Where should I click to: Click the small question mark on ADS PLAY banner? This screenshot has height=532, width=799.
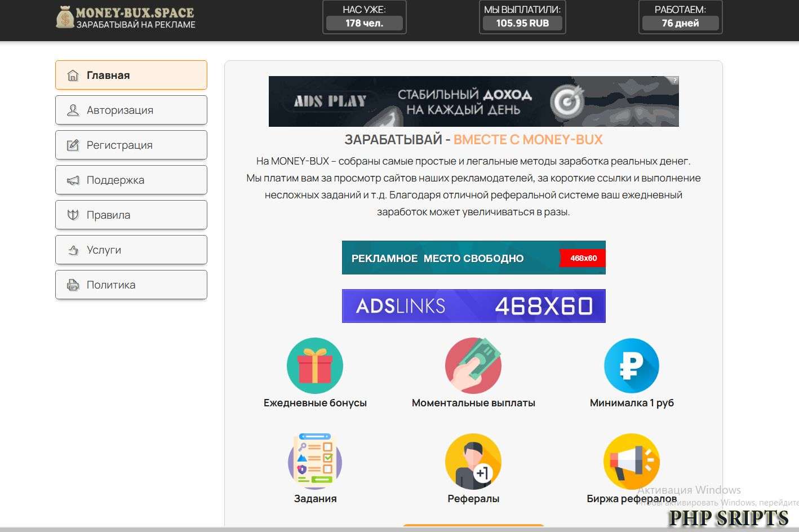click(674, 81)
